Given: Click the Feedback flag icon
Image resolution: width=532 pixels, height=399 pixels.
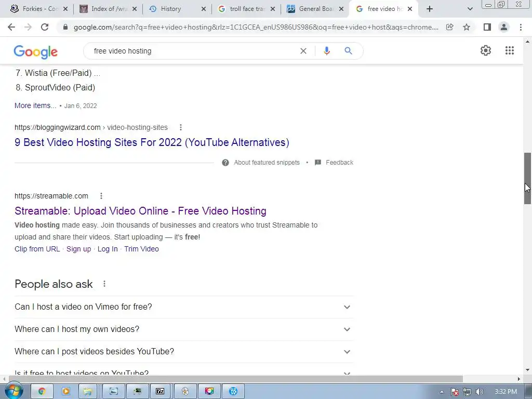Looking at the screenshot, I should pos(318,163).
